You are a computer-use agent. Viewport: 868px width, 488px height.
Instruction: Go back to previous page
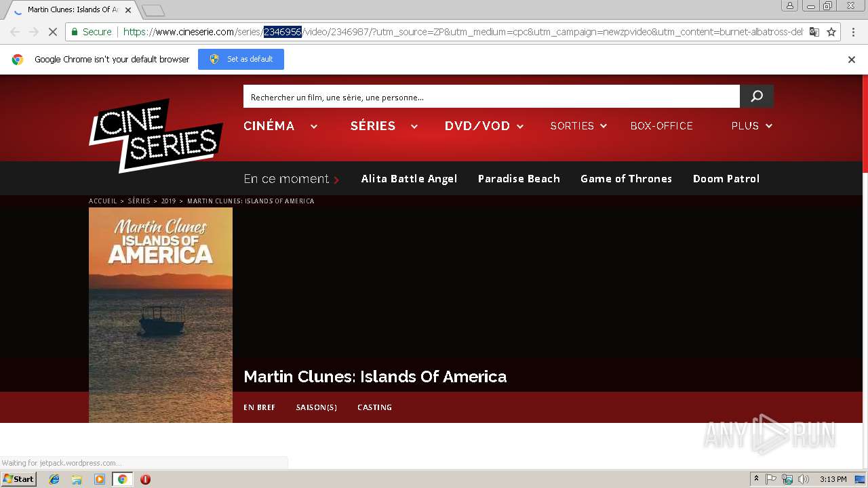(x=15, y=32)
